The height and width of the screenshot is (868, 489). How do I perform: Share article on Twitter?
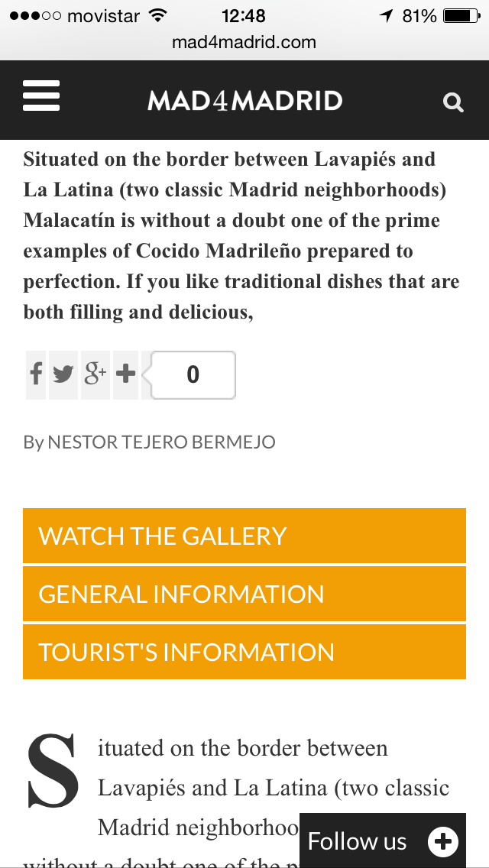[x=63, y=374]
